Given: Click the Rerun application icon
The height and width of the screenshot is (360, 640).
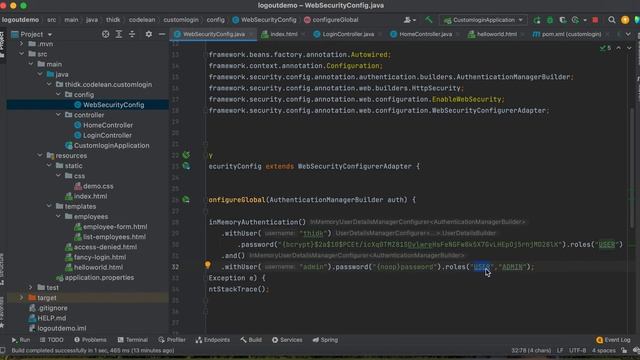Looking at the screenshot, I should (x=537, y=20).
